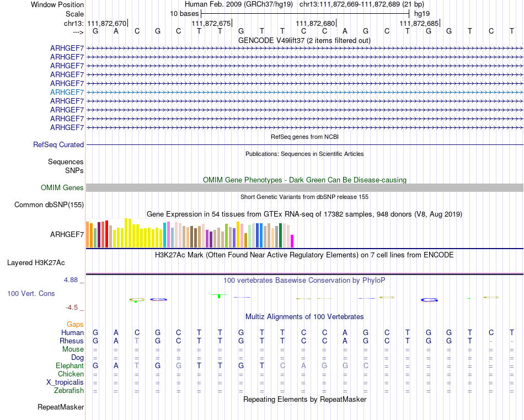This screenshot has height=420, width=524.
Task: Open the RefSeq Curated track label
Action: [58, 144]
